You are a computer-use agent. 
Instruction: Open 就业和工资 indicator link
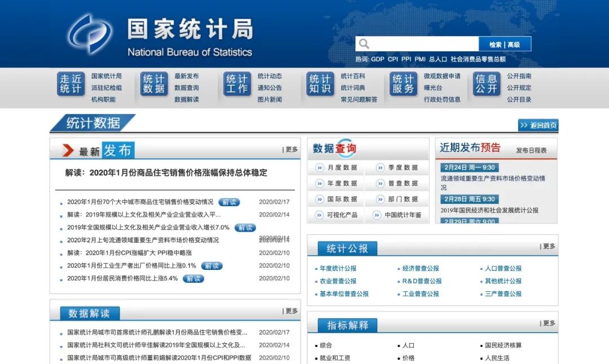(335, 358)
